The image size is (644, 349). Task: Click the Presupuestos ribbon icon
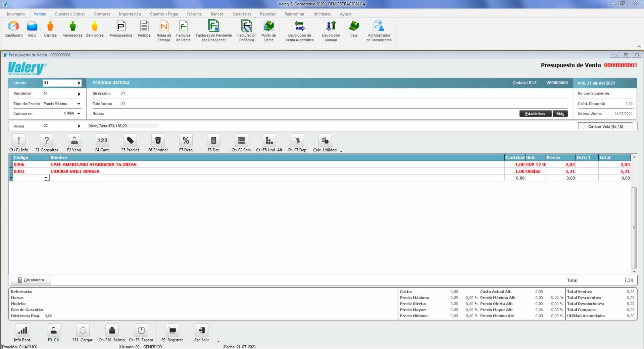(x=121, y=27)
